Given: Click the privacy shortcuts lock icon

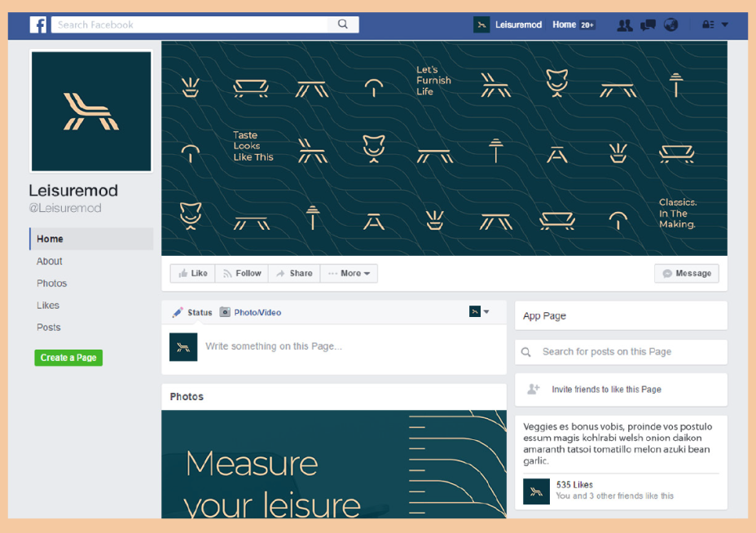Looking at the screenshot, I should 708,24.
